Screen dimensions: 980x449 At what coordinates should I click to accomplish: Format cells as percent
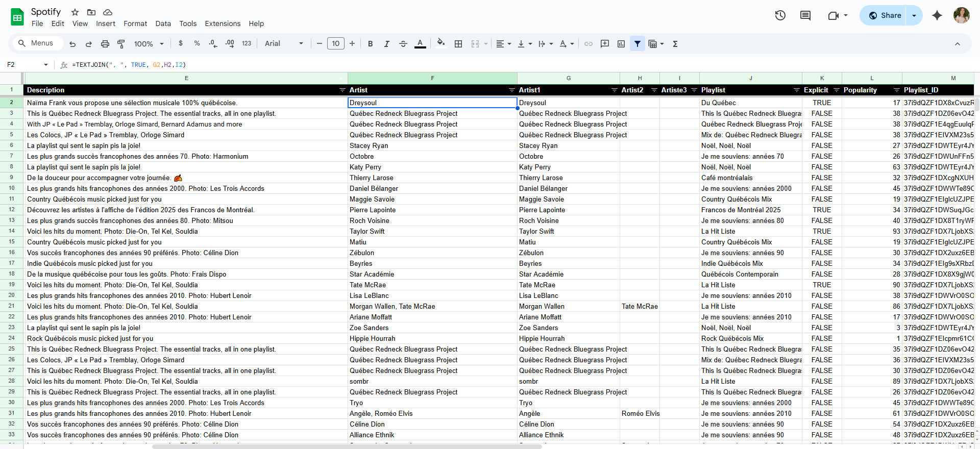point(197,44)
